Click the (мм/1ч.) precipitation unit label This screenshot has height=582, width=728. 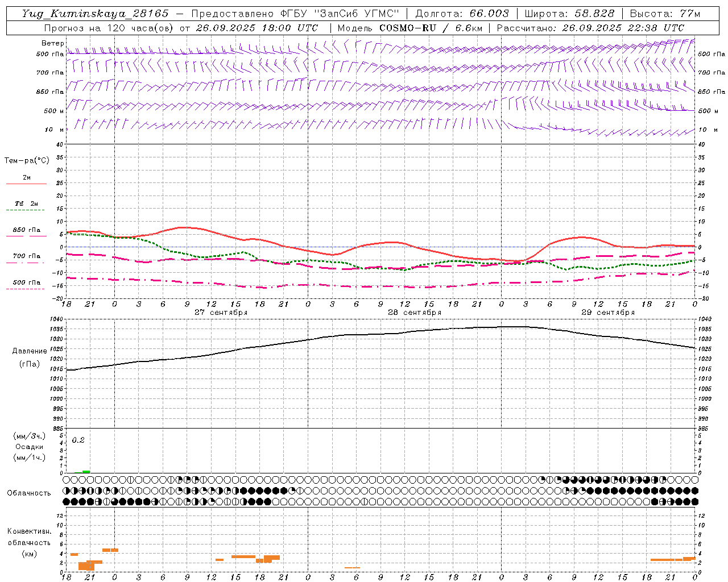30,458
